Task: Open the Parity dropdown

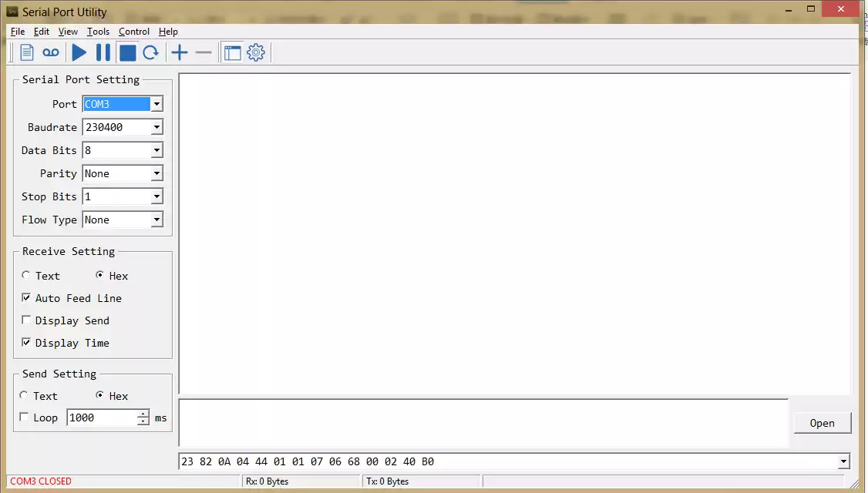Action: click(x=156, y=173)
